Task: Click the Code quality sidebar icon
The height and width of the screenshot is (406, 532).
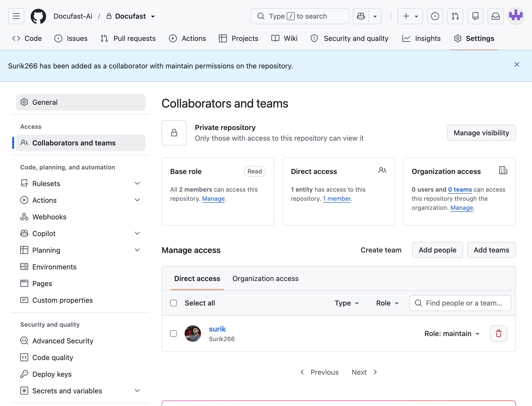Action: (x=24, y=357)
